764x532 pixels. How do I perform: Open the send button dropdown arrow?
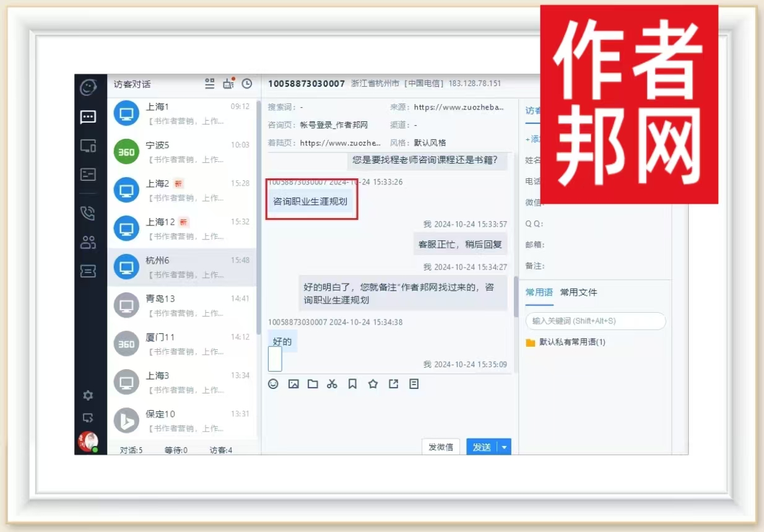[x=505, y=447]
